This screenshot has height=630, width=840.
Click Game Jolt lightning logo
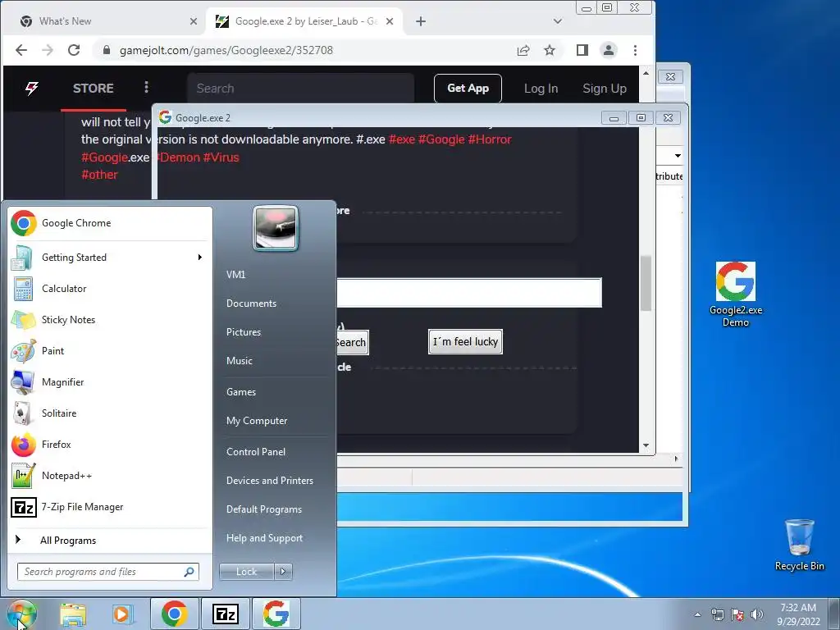pyautogui.click(x=32, y=89)
